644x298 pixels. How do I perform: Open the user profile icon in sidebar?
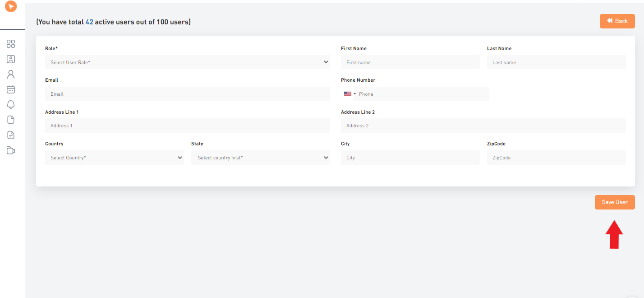(11, 74)
